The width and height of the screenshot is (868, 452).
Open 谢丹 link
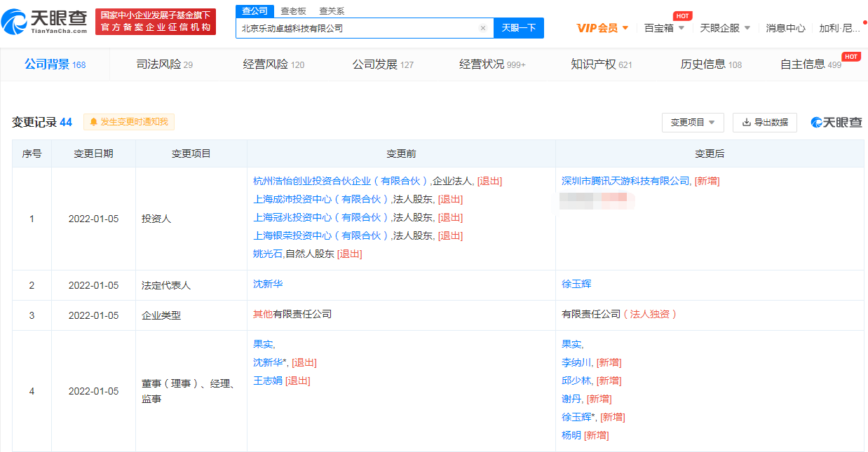point(571,399)
